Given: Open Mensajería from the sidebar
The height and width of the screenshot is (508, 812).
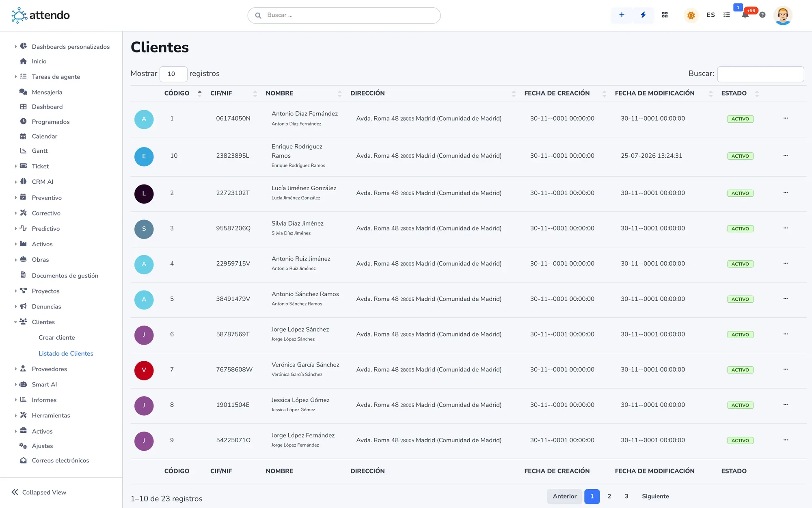Looking at the screenshot, I should click(x=47, y=92).
